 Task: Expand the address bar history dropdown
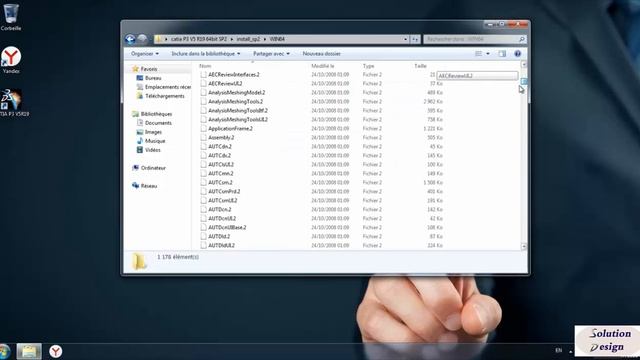pyautogui.click(x=405, y=39)
